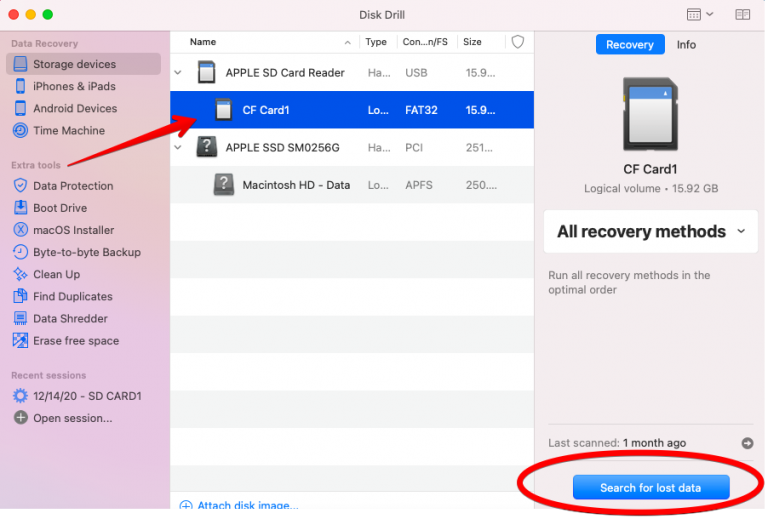Toggle the side panel book icon in title bar

[x=743, y=15]
